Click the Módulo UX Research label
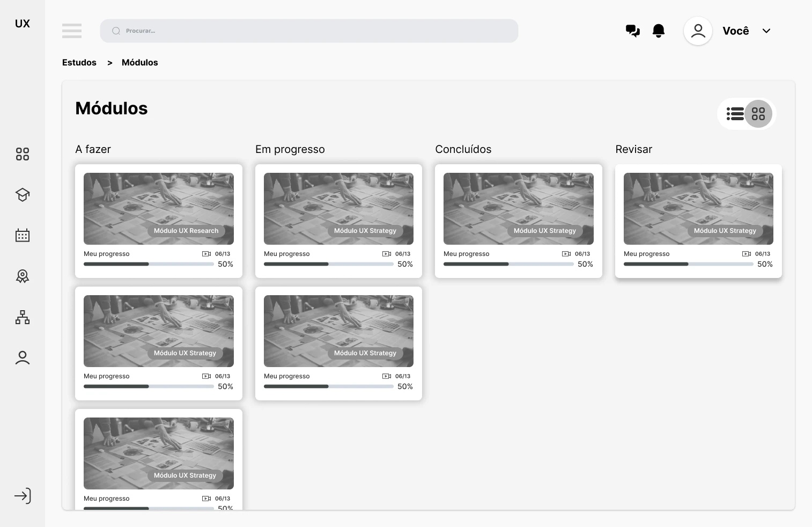Image resolution: width=812 pixels, height=527 pixels. (x=186, y=231)
